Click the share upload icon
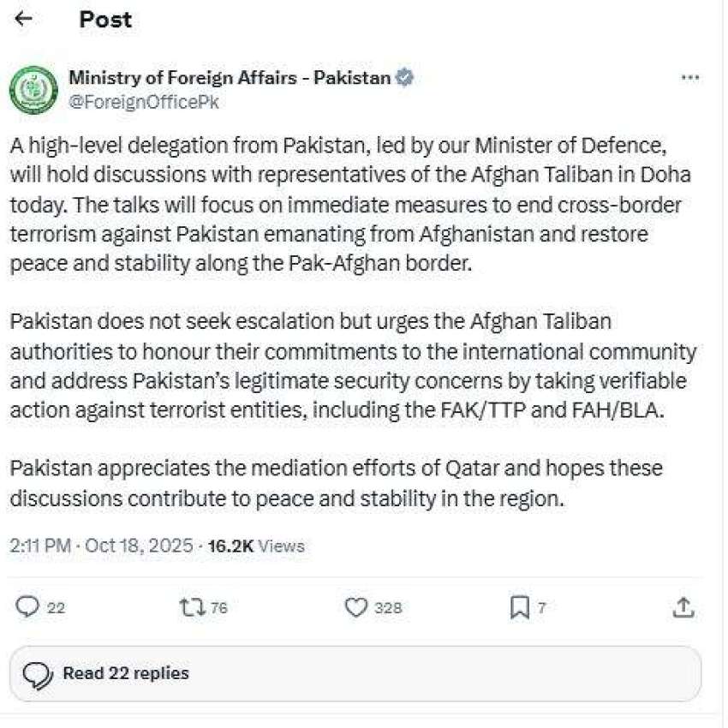 [x=683, y=607]
